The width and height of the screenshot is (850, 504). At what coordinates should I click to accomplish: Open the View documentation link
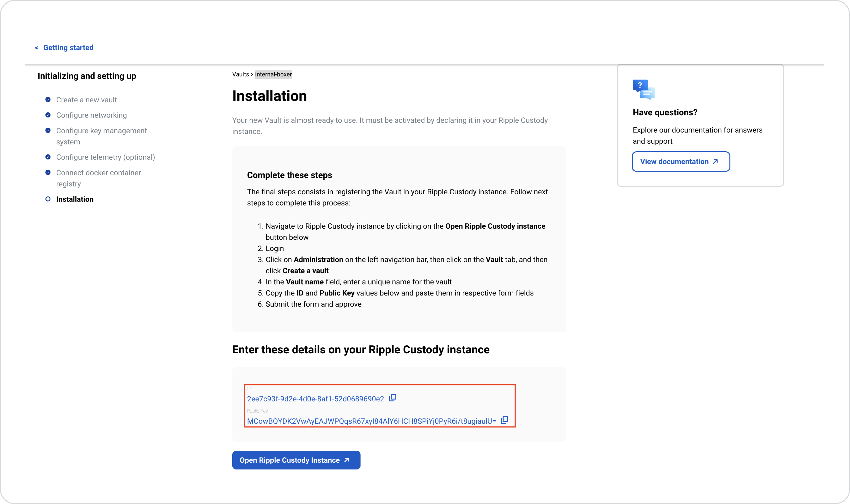681,162
